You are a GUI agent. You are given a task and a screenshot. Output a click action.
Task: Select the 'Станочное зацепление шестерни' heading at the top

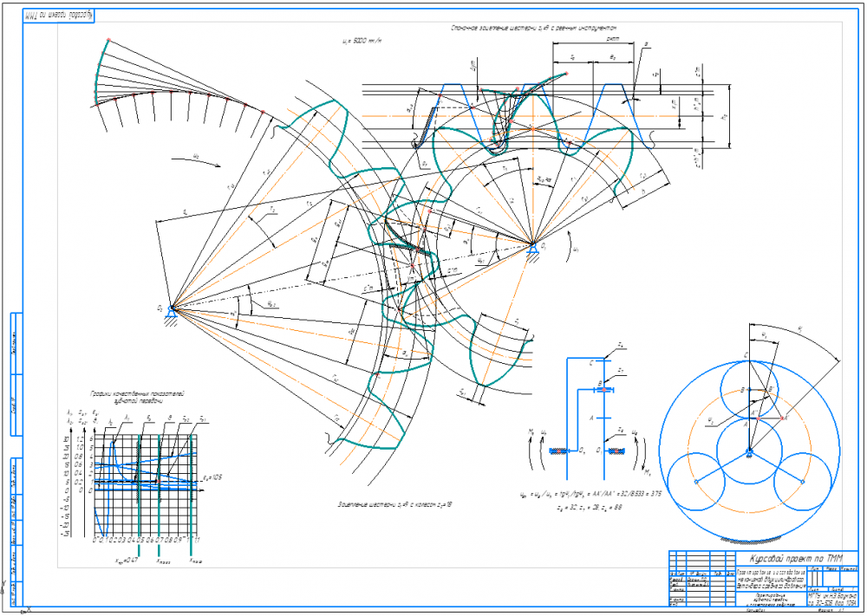(x=533, y=26)
